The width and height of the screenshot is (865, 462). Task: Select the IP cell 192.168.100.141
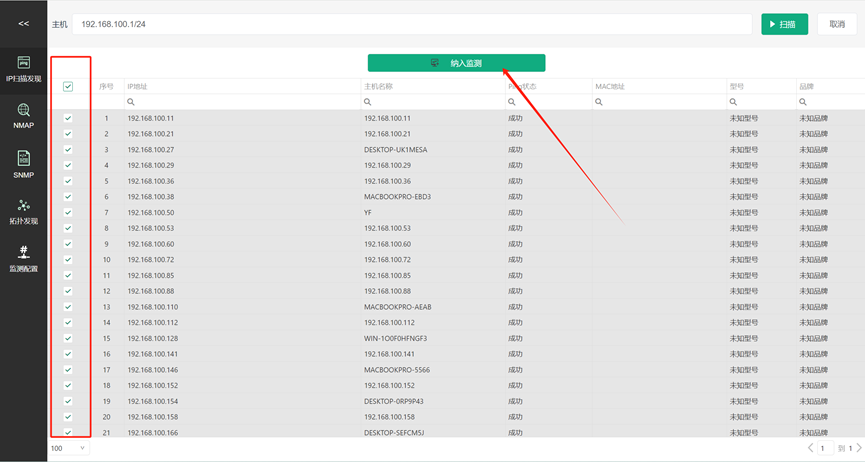click(x=152, y=354)
